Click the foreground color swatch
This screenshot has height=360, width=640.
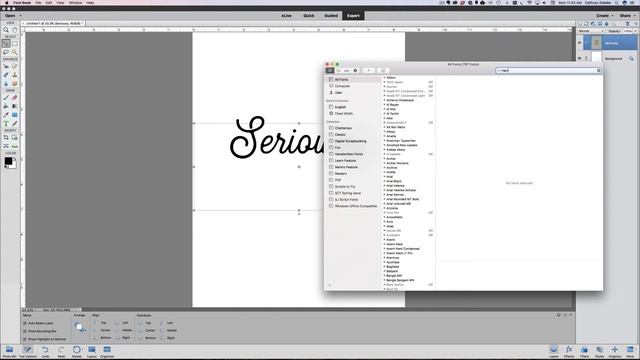[x=8, y=161]
